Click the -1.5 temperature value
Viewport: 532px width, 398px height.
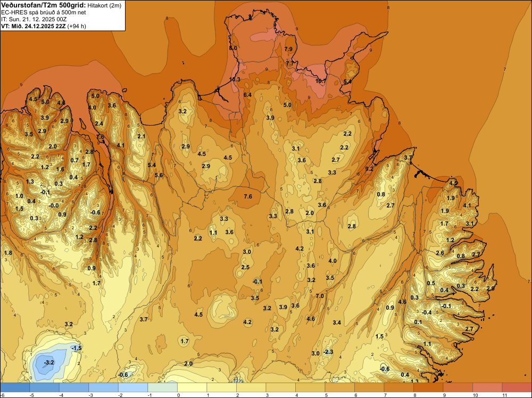[x=77, y=349]
